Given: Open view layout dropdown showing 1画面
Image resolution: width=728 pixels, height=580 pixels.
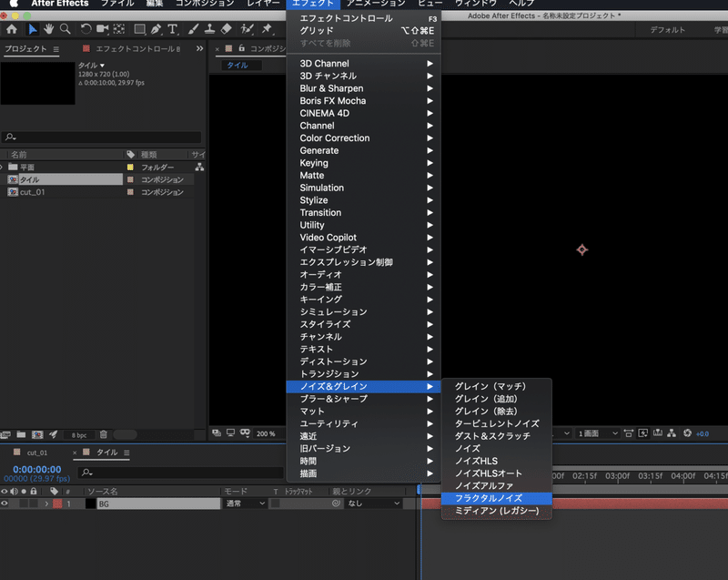Looking at the screenshot, I should tap(598, 433).
